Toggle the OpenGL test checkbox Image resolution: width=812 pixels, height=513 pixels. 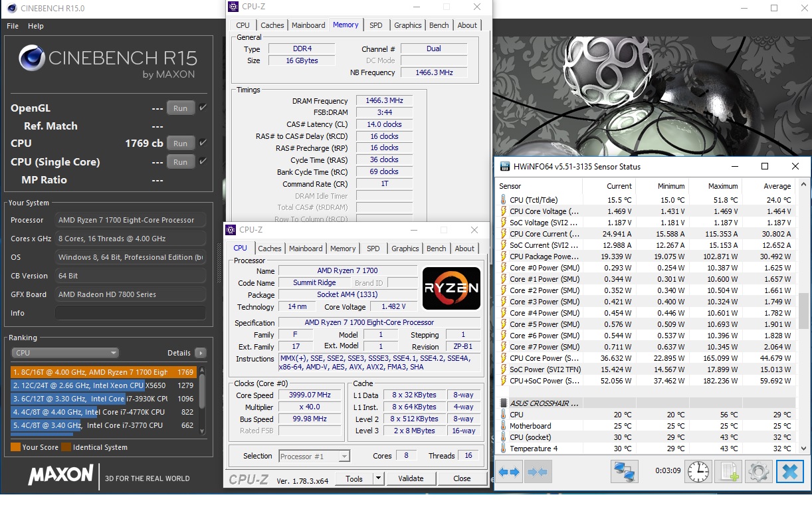pos(203,108)
